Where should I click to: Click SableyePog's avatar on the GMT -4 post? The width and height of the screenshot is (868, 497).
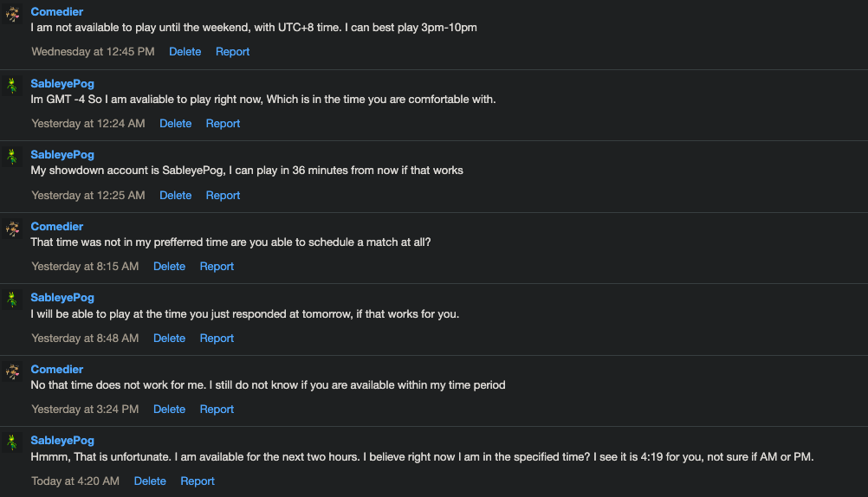click(13, 86)
